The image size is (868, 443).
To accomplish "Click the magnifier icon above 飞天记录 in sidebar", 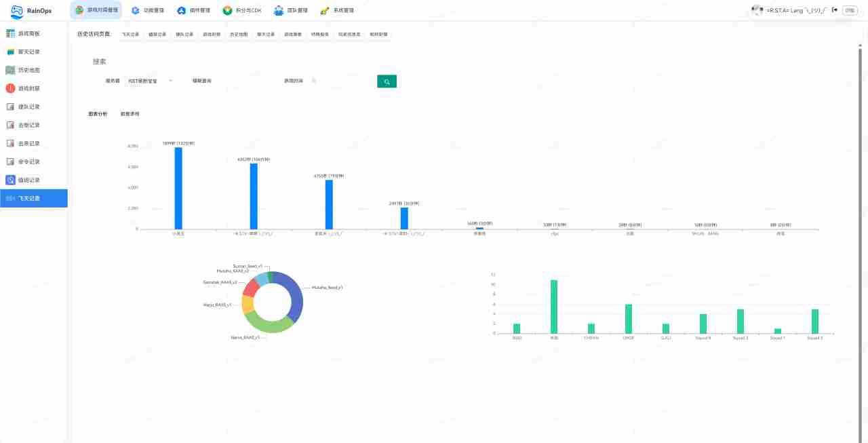I will click(10, 180).
